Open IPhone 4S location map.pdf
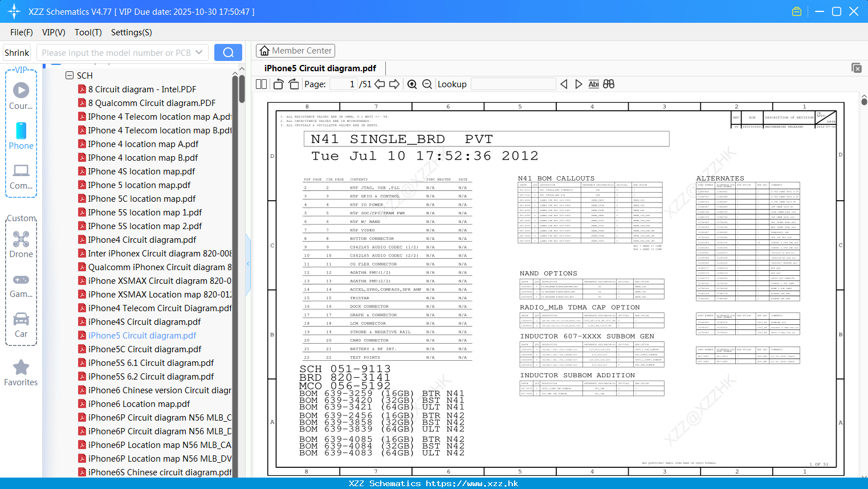 pyautogui.click(x=141, y=172)
